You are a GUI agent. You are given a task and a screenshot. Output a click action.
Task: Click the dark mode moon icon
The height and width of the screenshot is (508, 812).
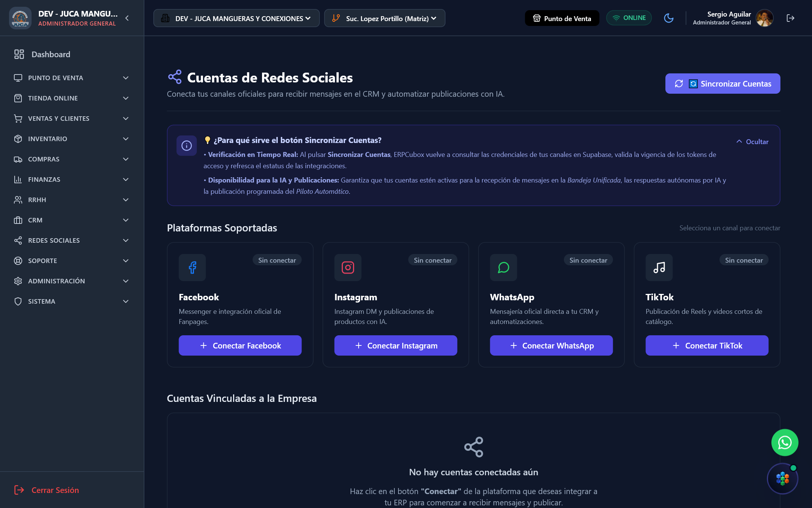(668, 18)
